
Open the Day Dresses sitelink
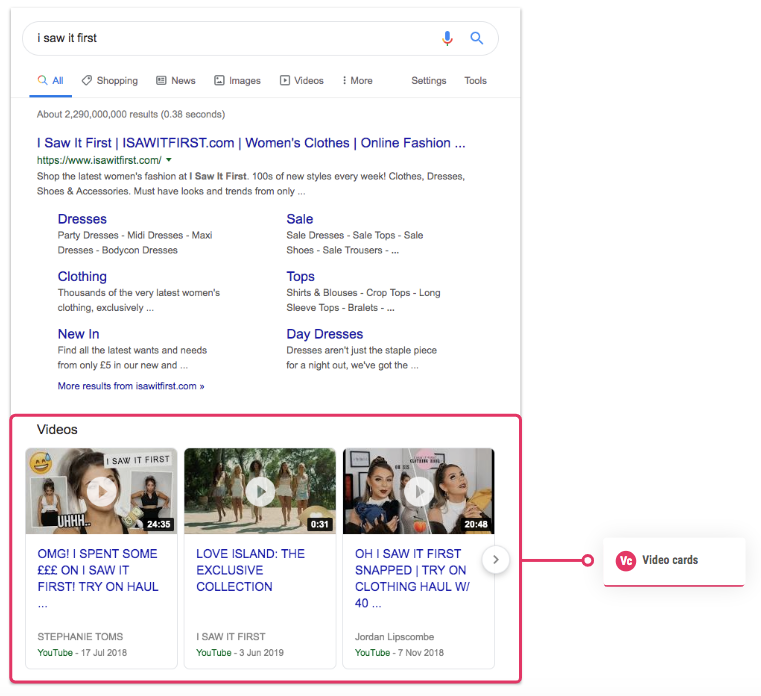324,334
